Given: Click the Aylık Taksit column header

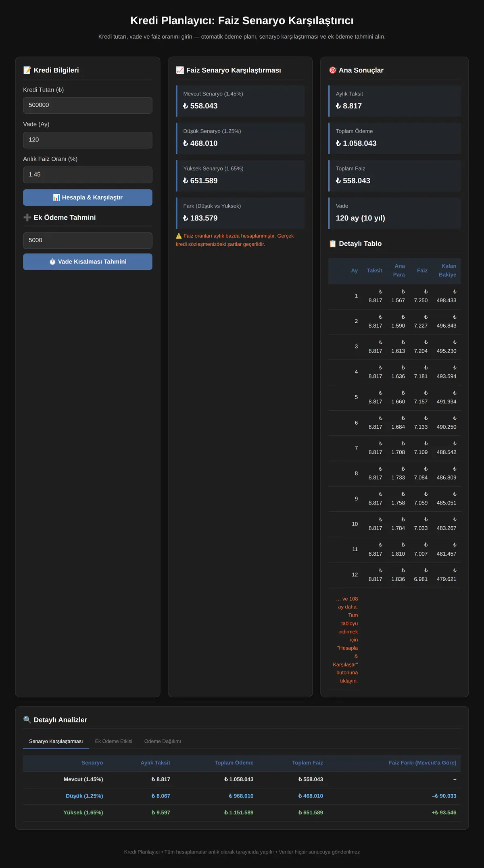Looking at the screenshot, I should coord(155,763).
